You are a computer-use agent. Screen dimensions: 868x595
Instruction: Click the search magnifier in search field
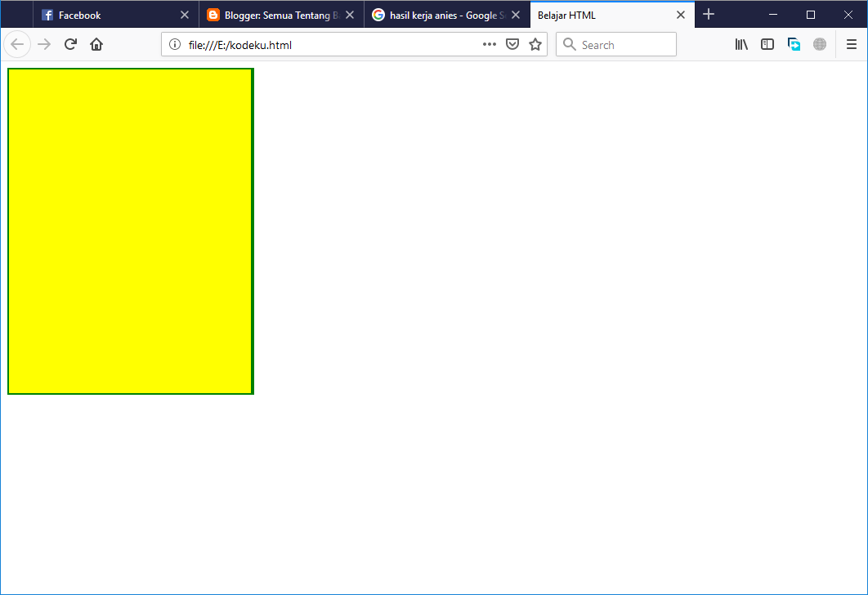pyautogui.click(x=570, y=44)
